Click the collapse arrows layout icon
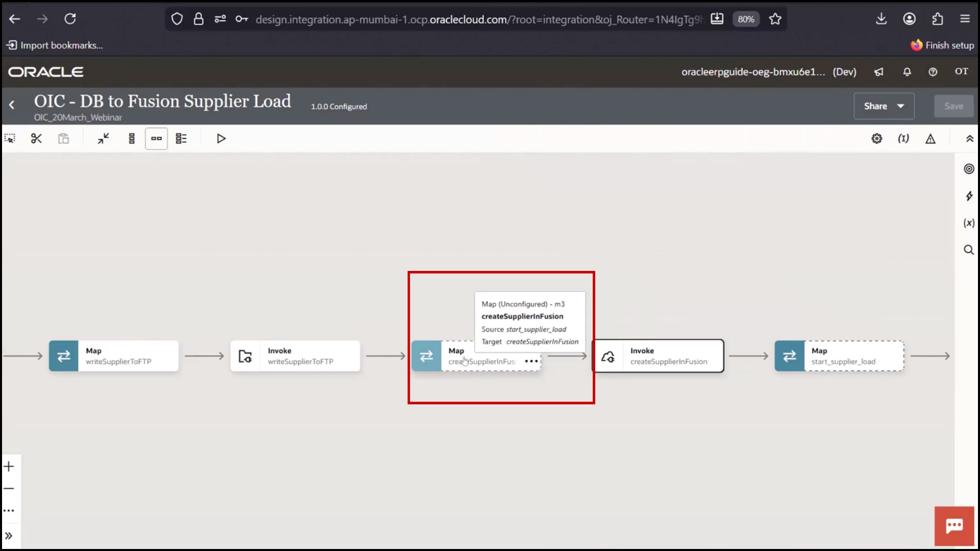This screenshot has width=980, height=551. coord(104,138)
